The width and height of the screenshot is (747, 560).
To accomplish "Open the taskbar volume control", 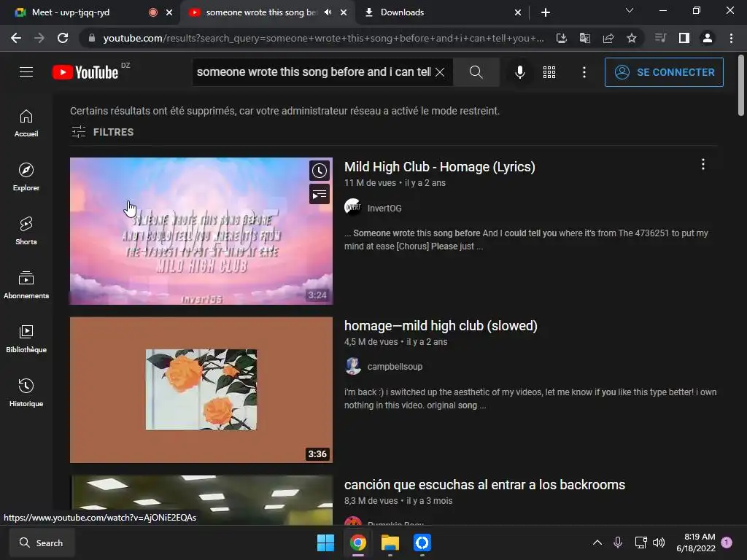I will (659, 542).
